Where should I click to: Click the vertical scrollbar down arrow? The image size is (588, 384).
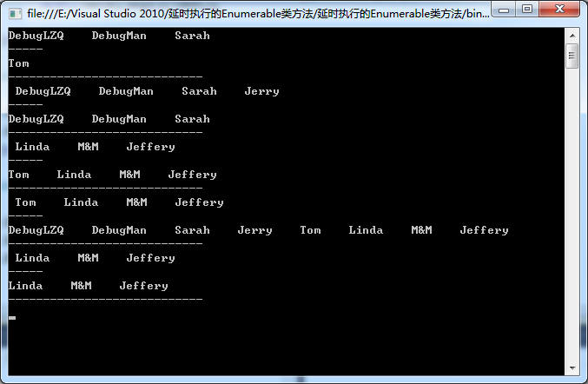click(572, 368)
